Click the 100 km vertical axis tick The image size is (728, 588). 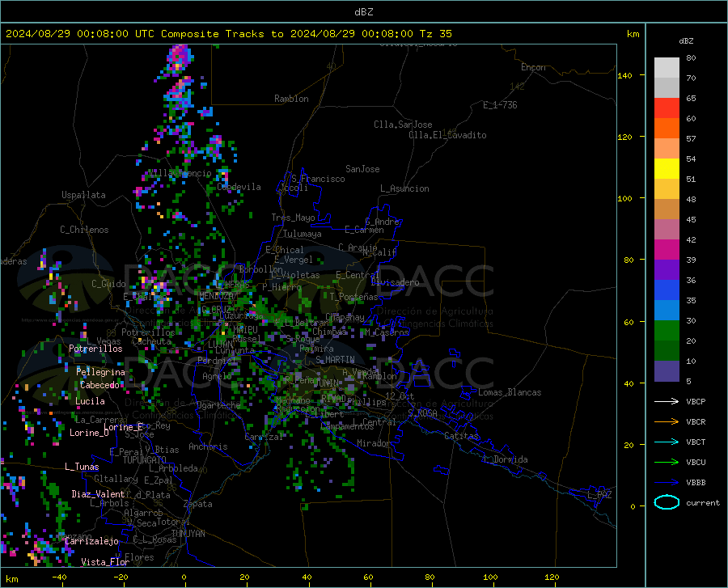coord(625,199)
